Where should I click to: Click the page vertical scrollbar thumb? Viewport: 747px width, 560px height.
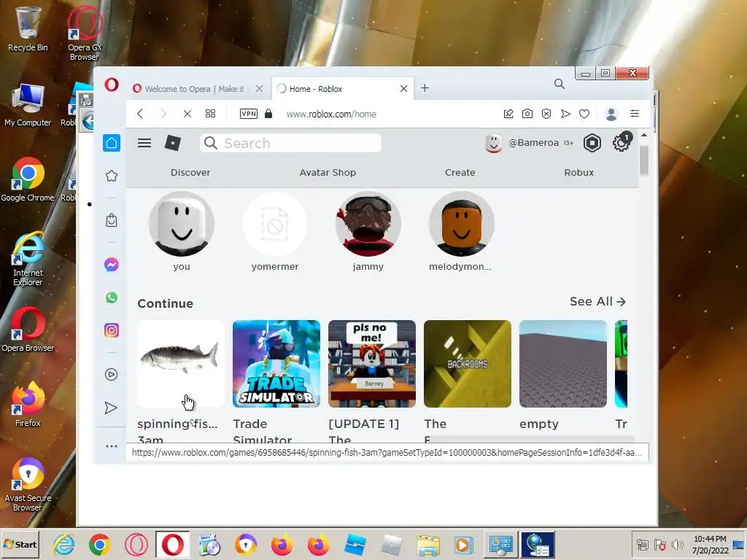pos(644,160)
